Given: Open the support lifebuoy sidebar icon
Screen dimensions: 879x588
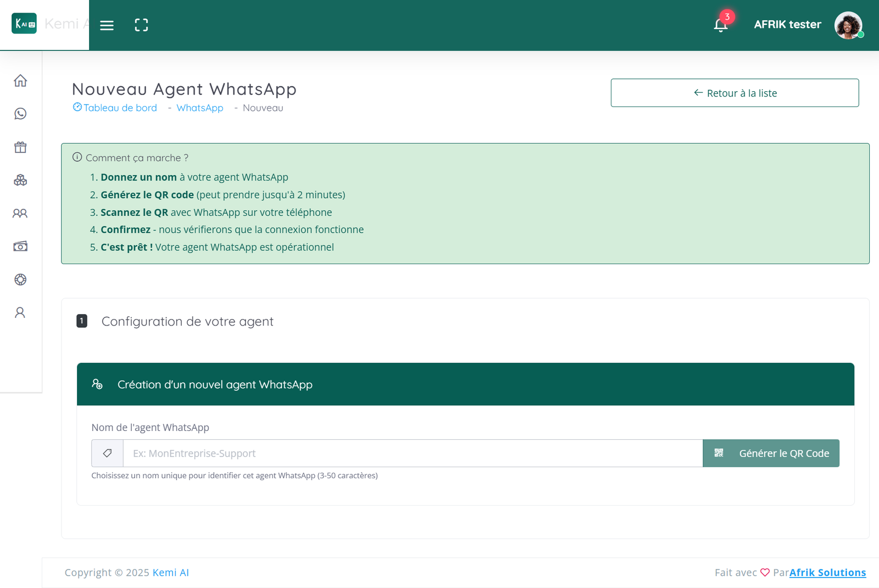Looking at the screenshot, I should tap(20, 279).
